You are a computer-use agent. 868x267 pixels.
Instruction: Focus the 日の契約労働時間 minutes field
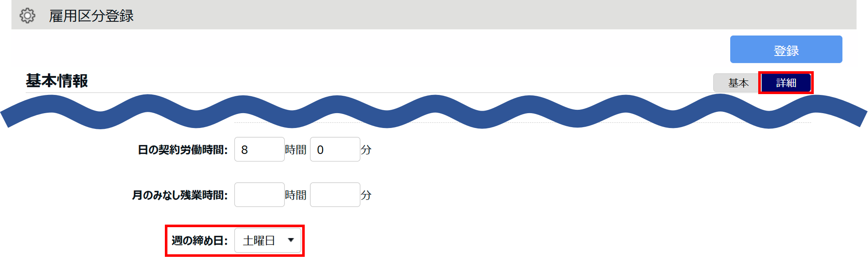(x=335, y=150)
